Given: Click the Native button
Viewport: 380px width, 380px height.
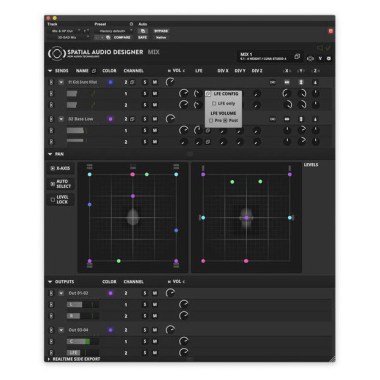Looking at the screenshot, I should [161, 37].
